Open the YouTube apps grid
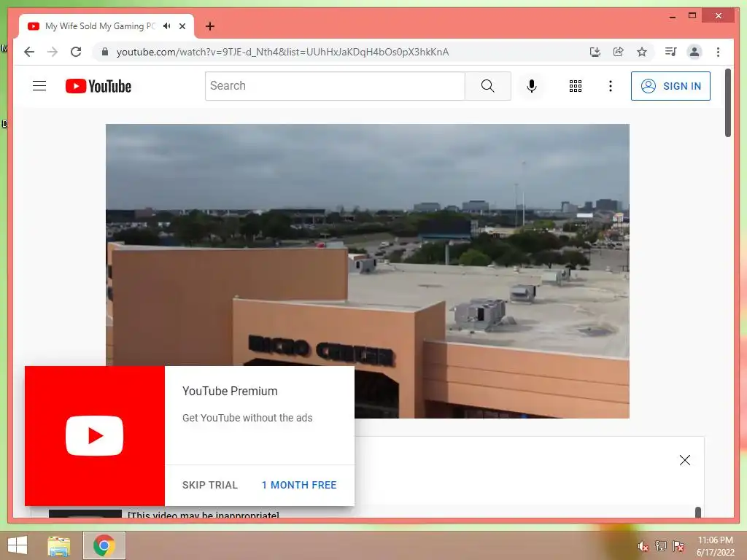 pos(576,86)
